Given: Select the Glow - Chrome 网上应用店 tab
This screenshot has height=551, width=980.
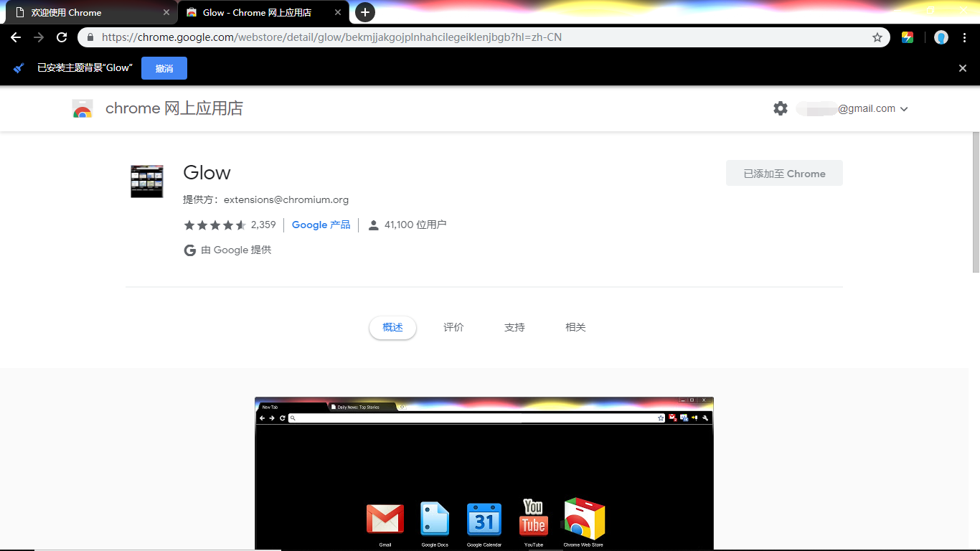Looking at the screenshot, I should click(263, 12).
